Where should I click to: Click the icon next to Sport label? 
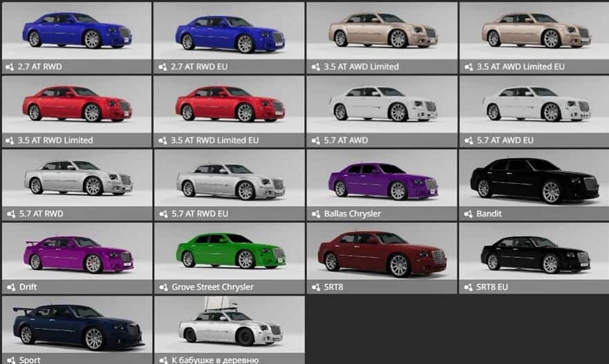click(10, 360)
